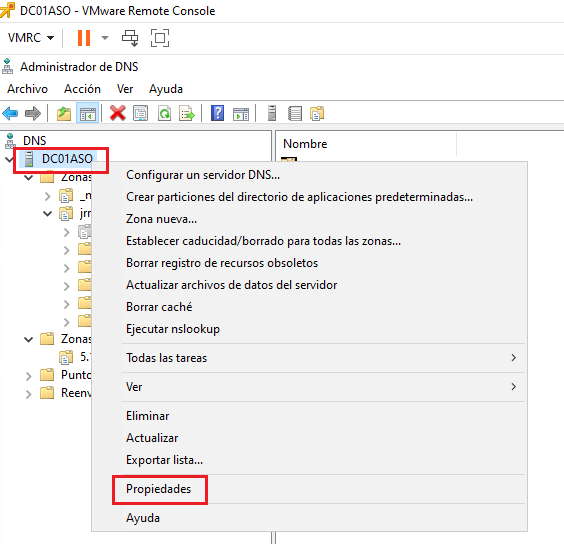Choose Configurar un servidor DNS...

[309, 175]
